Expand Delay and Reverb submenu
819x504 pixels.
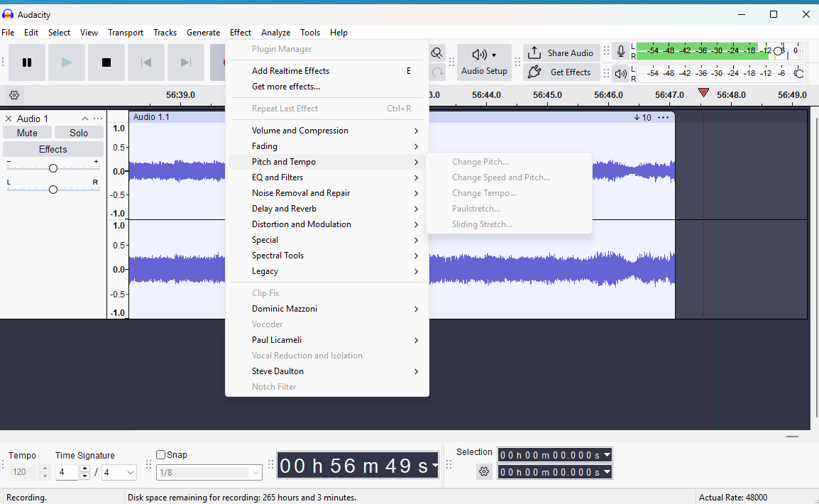326,209
